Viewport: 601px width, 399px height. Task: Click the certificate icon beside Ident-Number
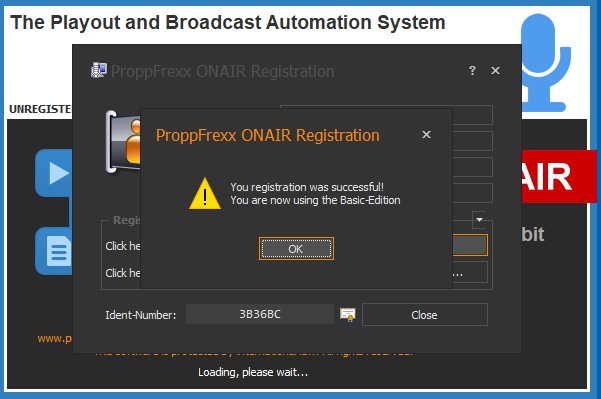coord(348,315)
